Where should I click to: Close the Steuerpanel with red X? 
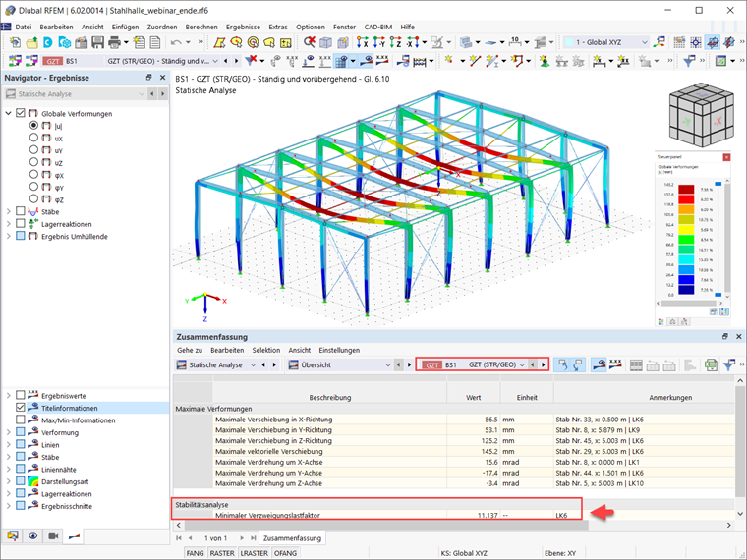tap(726, 157)
